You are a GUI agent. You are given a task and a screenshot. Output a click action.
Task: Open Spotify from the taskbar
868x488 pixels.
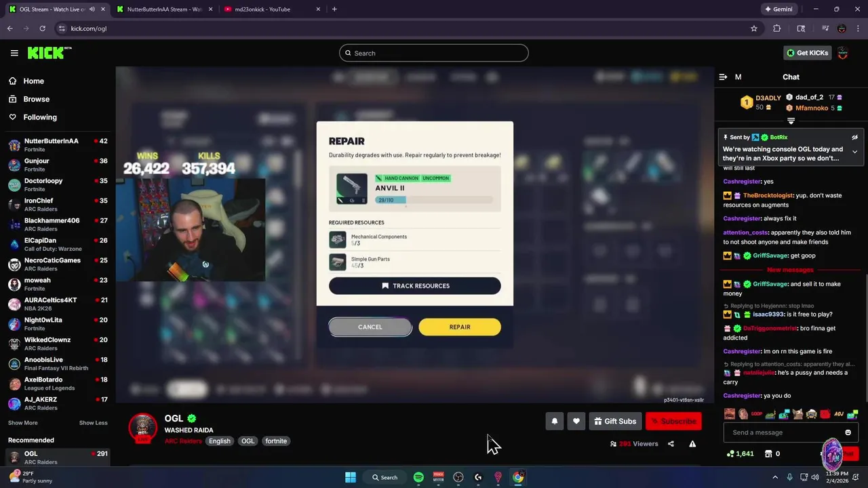click(418, 477)
